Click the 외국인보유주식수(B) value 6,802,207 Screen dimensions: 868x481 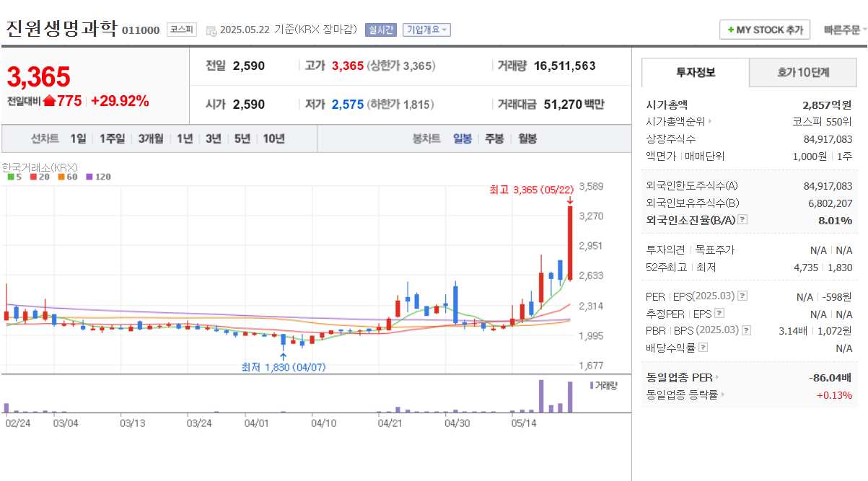[x=830, y=203]
